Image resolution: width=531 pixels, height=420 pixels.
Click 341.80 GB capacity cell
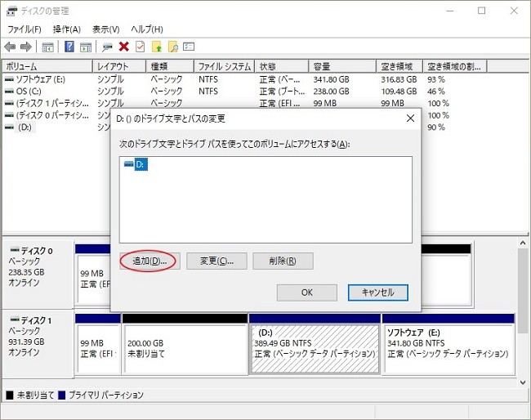coord(331,79)
